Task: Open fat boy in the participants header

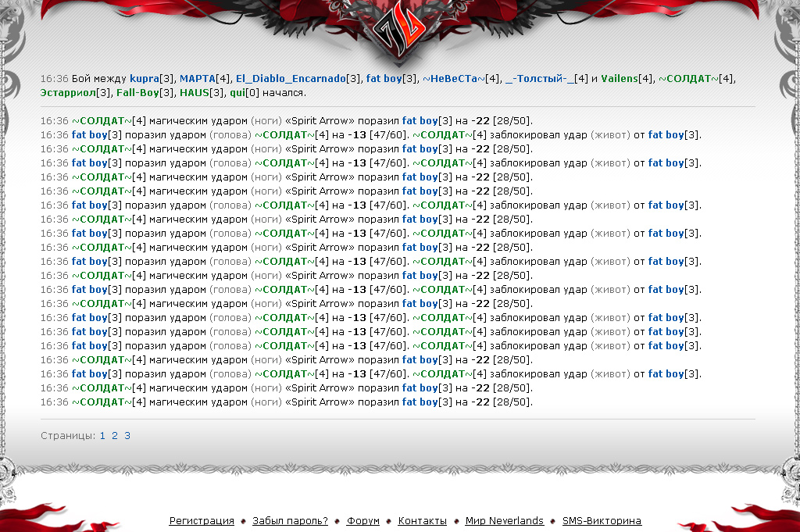Action: coord(384,79)
